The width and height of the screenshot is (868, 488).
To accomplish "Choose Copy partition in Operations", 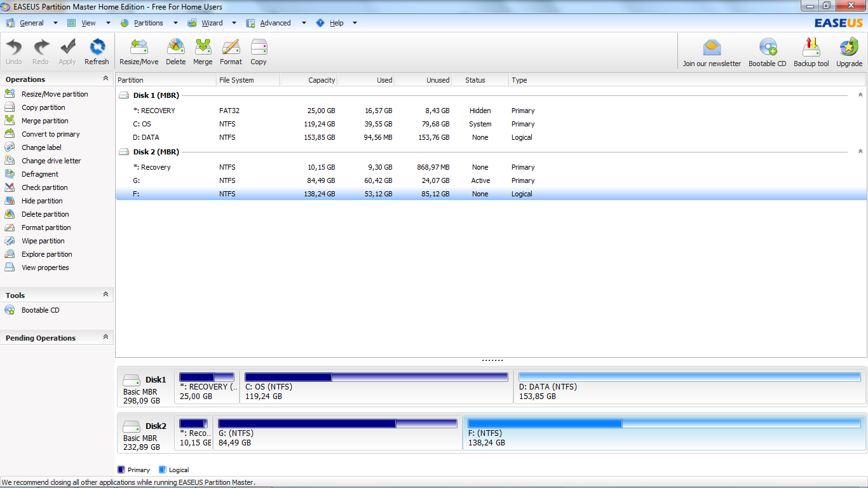I will [x=43, y=107].
